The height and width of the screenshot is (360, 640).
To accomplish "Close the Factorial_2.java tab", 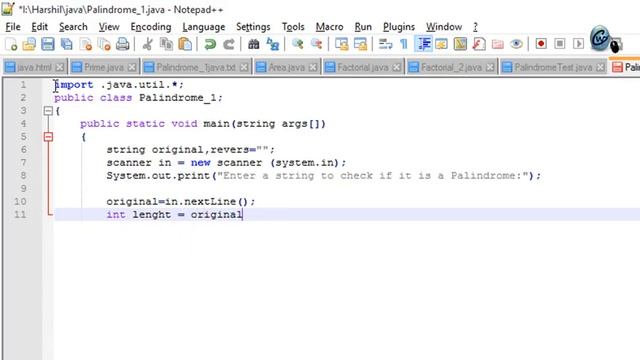I will click(490, 67).
